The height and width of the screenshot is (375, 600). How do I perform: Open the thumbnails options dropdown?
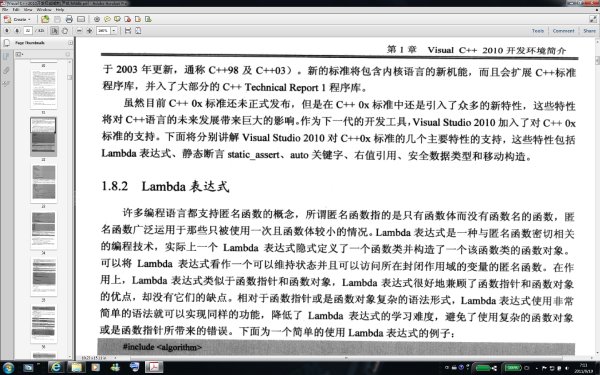[x=19, y=54]
